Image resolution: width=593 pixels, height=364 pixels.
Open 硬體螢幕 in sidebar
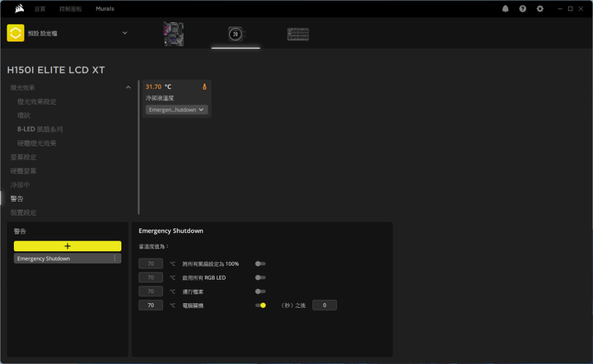tap(23, 170)
